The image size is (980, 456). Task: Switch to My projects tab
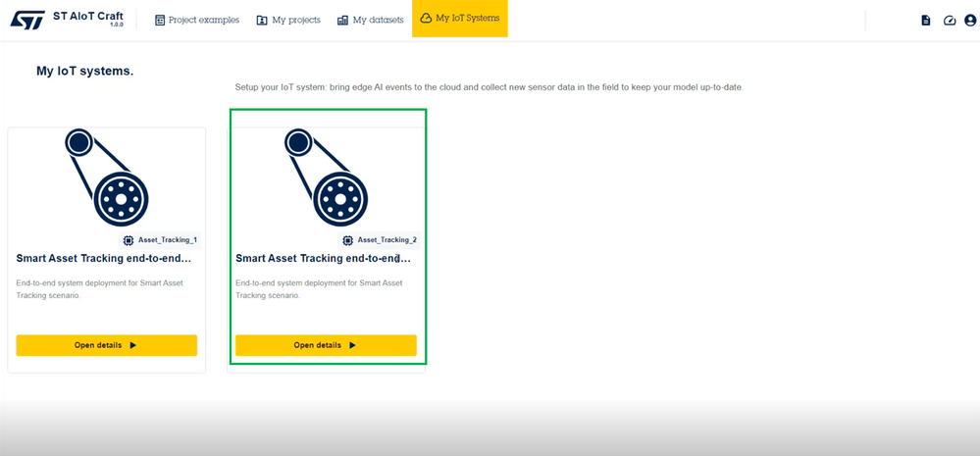[288, 20]
